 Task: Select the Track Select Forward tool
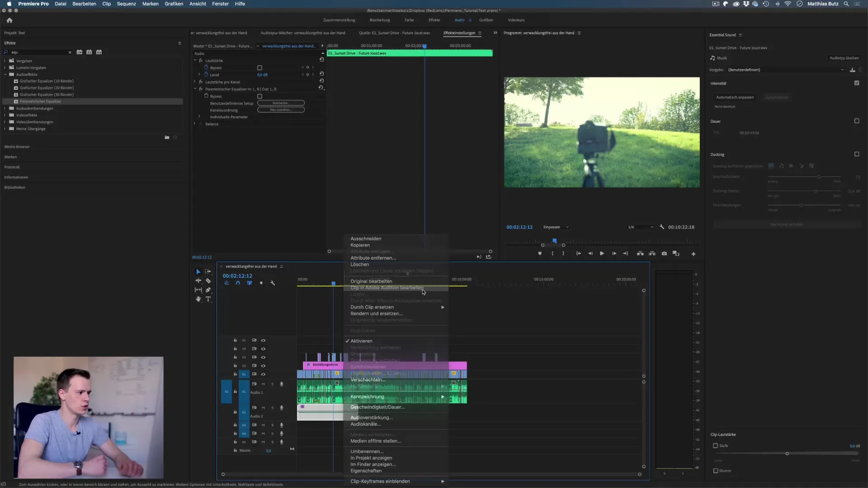click(208, 272)
